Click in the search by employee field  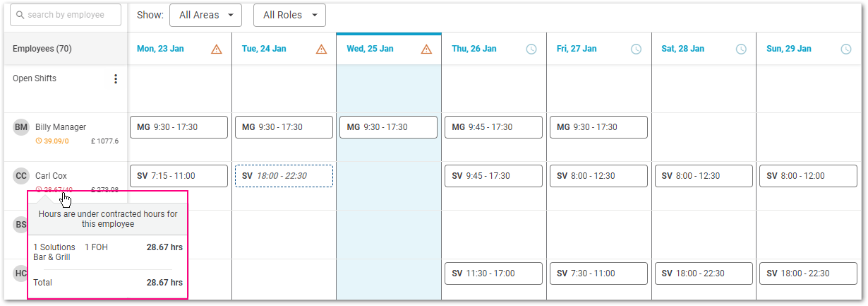click(x=65, y=15)
